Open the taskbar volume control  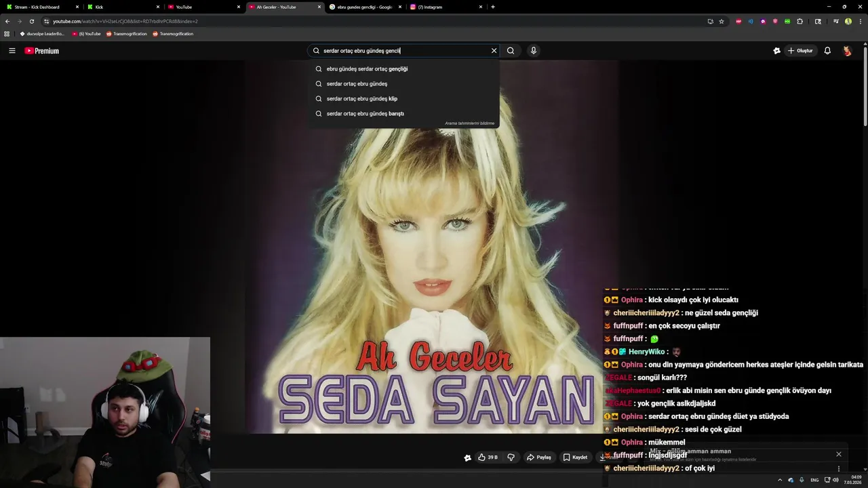pos(836,480)
